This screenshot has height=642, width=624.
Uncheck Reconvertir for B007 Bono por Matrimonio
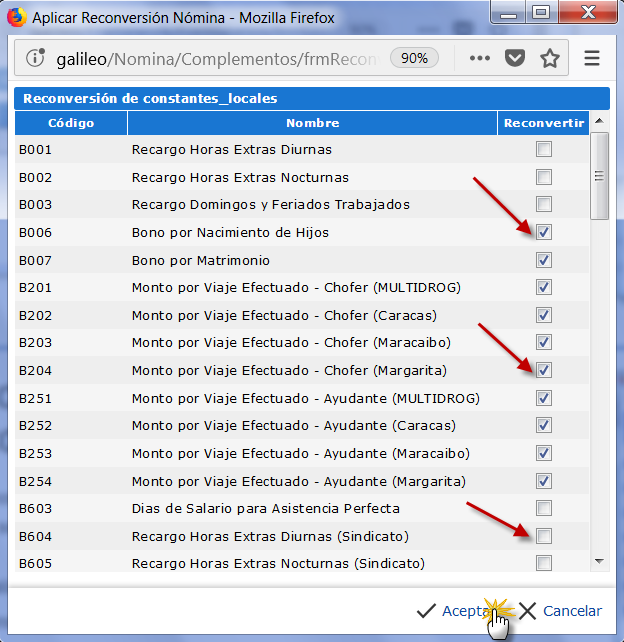(x=544, y=260)
